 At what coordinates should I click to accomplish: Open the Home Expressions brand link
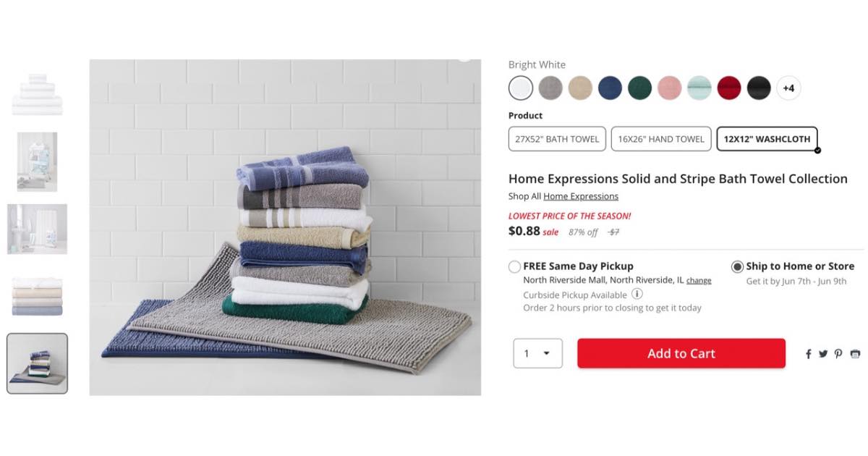pos(581,196)
